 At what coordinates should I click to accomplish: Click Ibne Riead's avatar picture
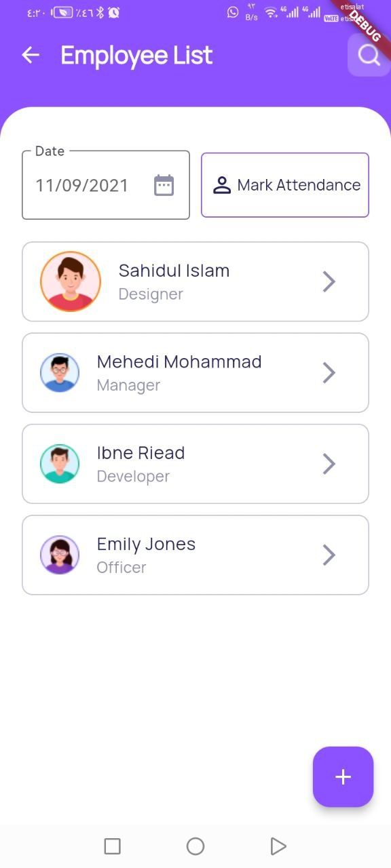(x=60, y=464)
